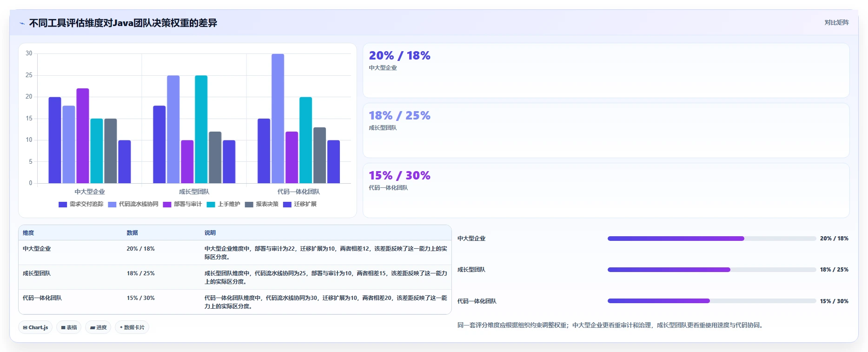Click the 中大型企业 label beside the progress bar
Viewport: 868px width, 352px height.
pyautogui.click(x=471, y=239)
